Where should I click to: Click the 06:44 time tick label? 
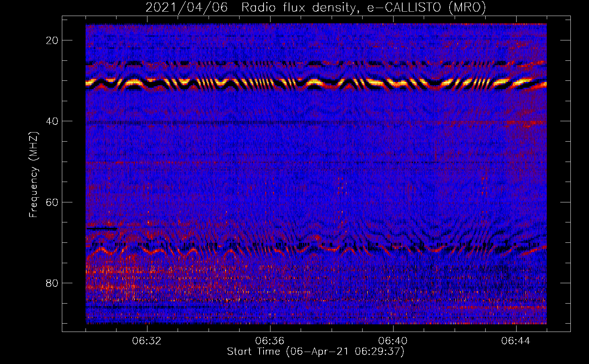tap(516, 341)
